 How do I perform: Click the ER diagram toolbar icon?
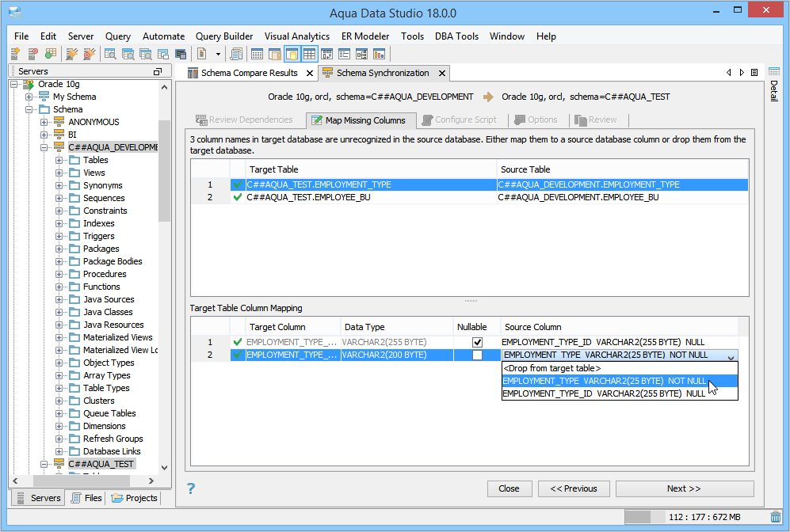[x=362, y=53]
